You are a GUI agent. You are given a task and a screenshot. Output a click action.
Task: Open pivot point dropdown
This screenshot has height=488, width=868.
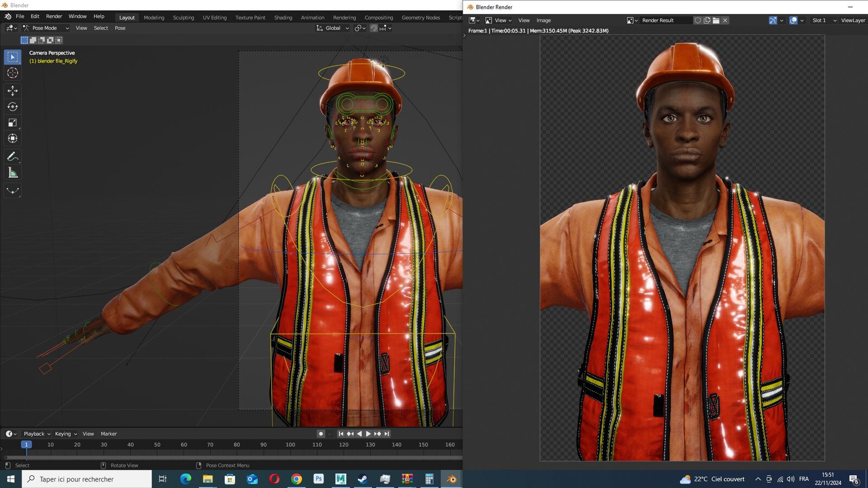coord(360,28)
